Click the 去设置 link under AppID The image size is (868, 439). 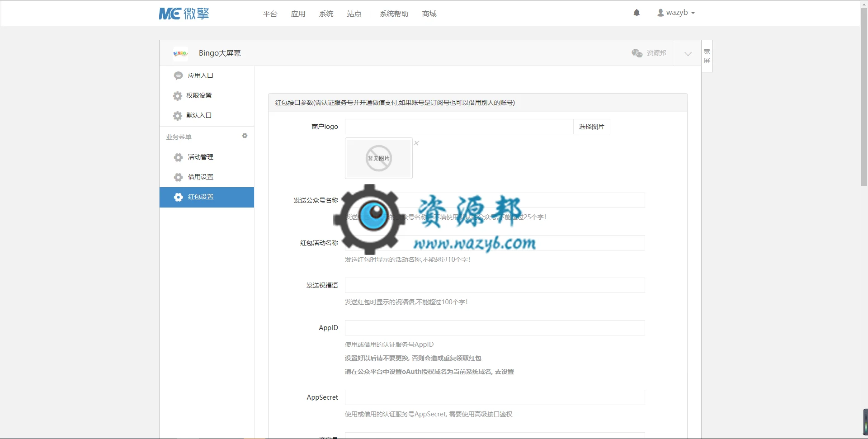[x=505, y=372]
